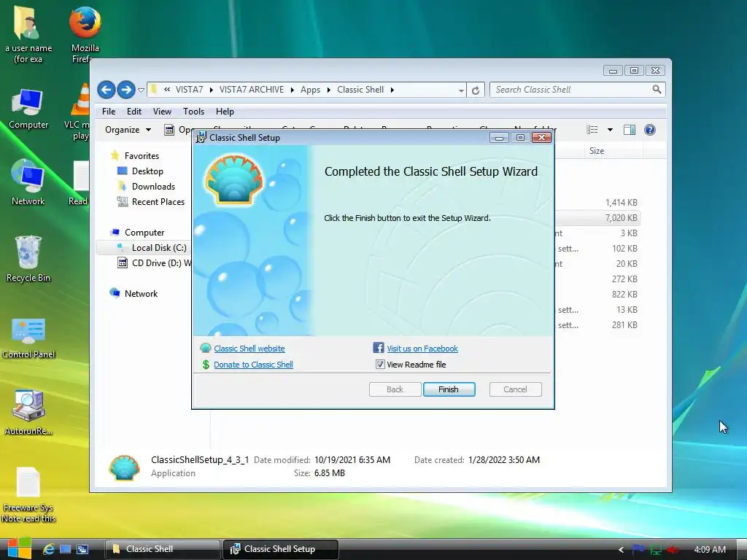Image resolution: width=747 pixels, height=560 pixels.
Task: Open the recent pages dropdown next to the forward arrow
Action: (x=141, y=90)
